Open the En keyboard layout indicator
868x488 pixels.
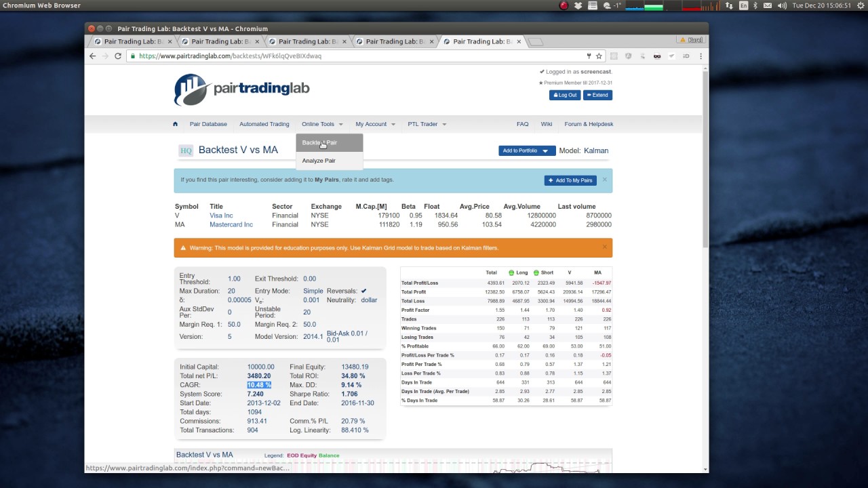(744, 5)
